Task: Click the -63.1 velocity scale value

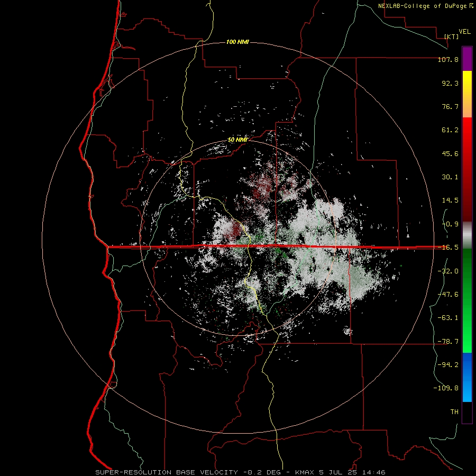Action: (x=448, y=318)
